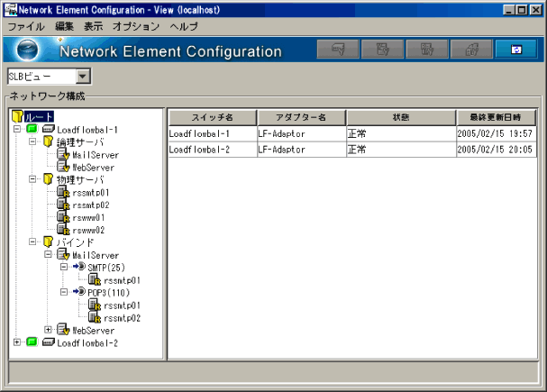547x392 pixels.
Task: Open the SLBビュー view dropdown
Action: pyautogui.click(x=82, y=77)
